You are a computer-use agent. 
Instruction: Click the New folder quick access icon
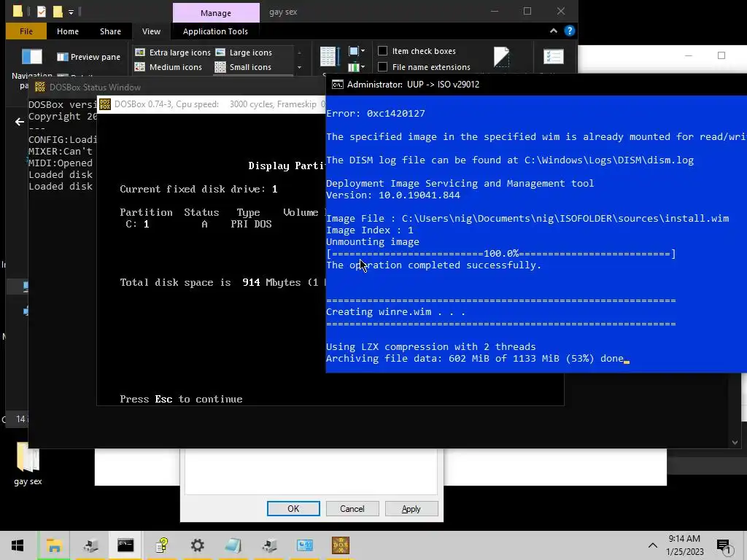58,11
